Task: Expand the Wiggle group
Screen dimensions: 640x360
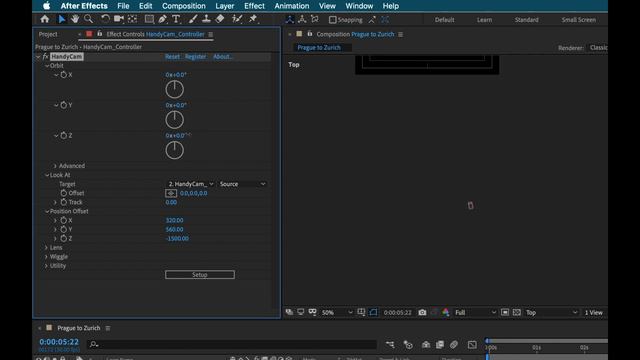Action: click(46, 257)
